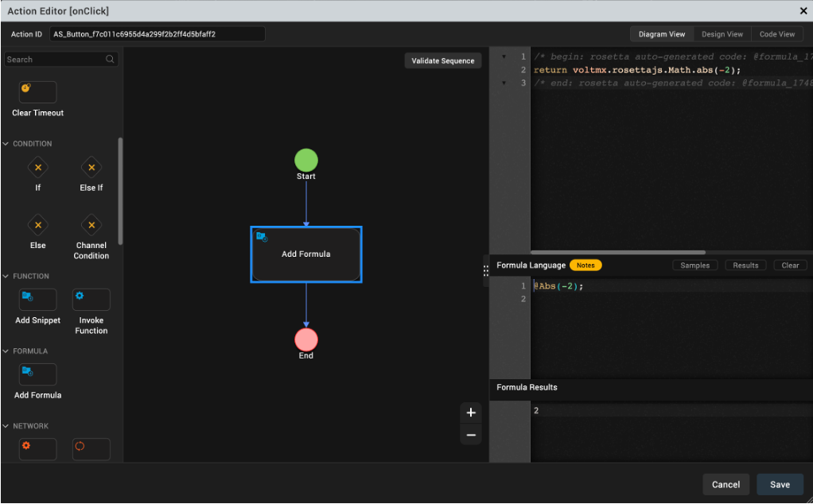Open formula Samples

click(x=694, y=266)
